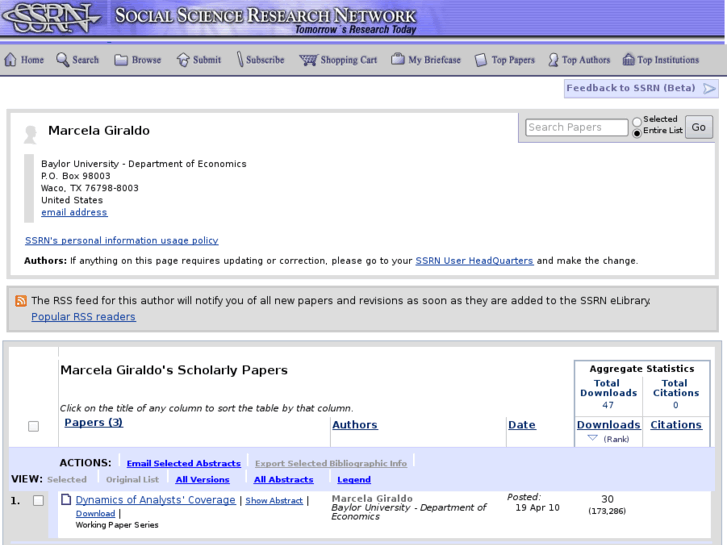
Task: Open the Search menu item
Action: coord(85,60)
